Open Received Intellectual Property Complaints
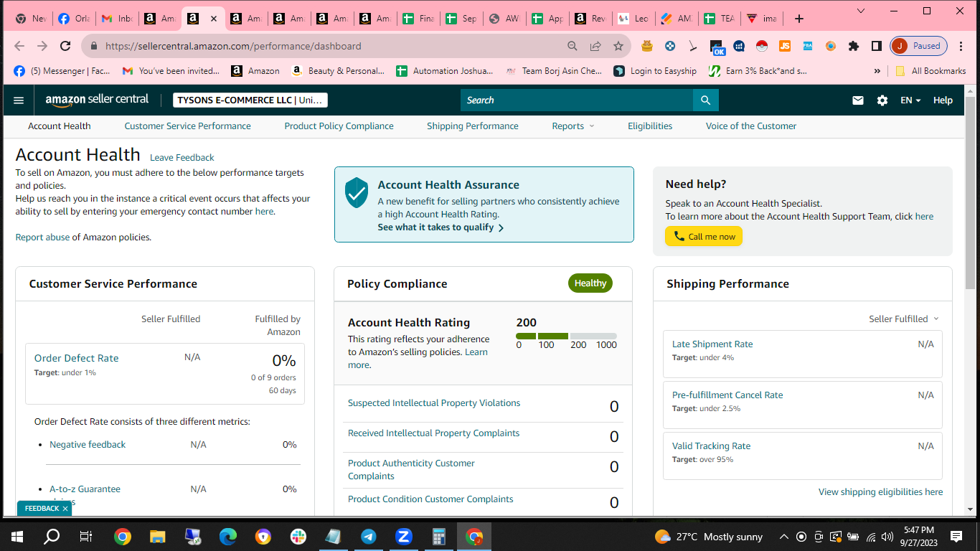 click(x=433, y=433)
